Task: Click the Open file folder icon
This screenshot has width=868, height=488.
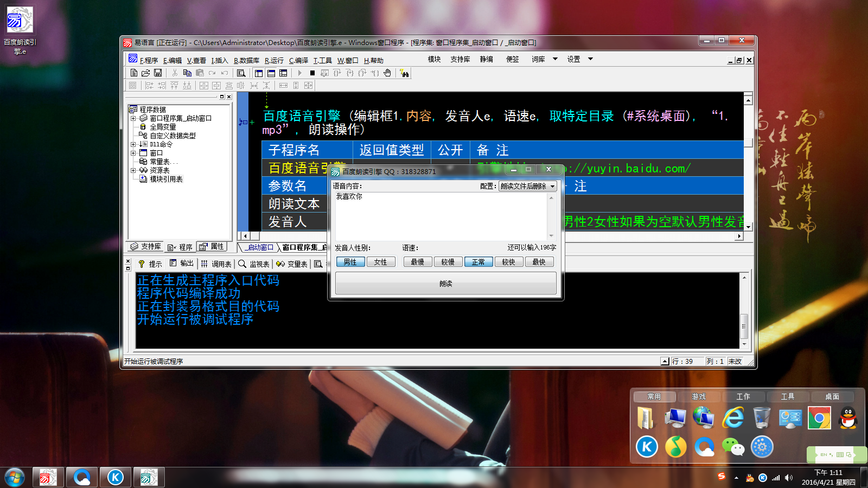Action: coord(146,73)
